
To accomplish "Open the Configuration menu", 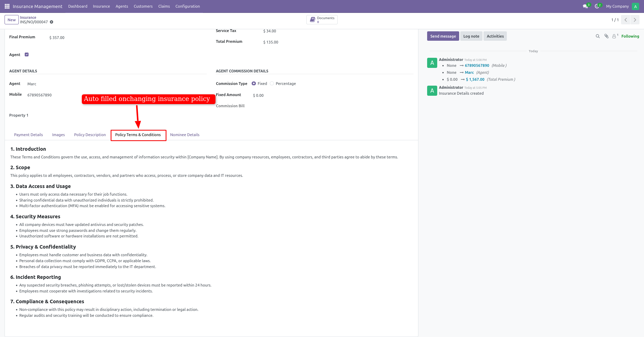I will tap(188, 6).
